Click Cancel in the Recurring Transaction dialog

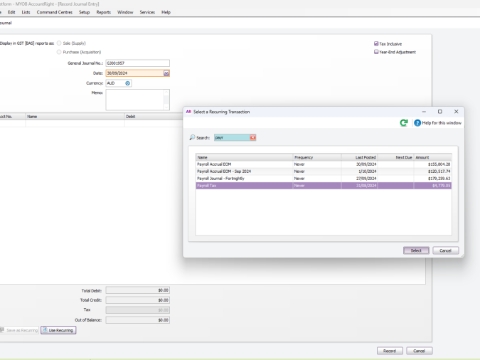click(x=445, y=251)
